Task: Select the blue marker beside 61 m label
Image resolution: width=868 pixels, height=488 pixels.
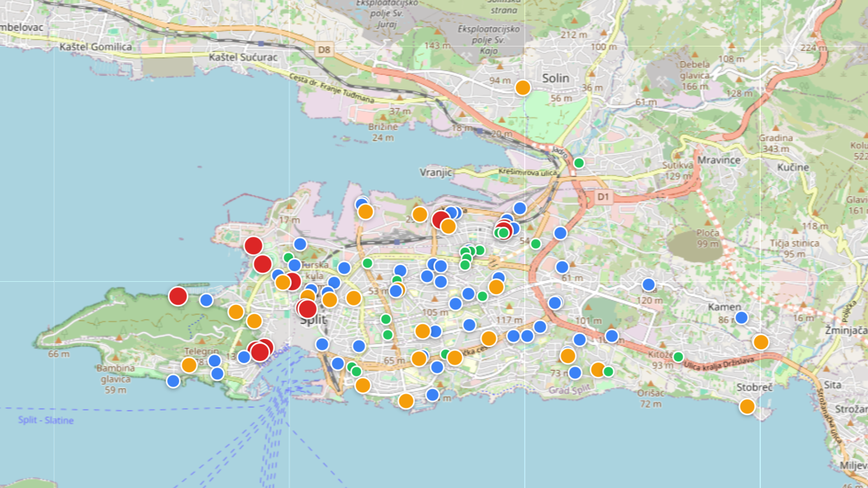Action: coord(562,267)
